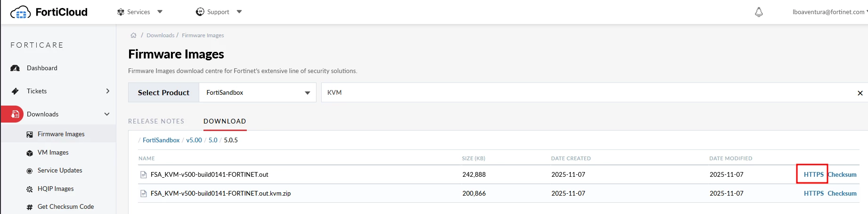The image size is (868, 214).
Task: Download FORTINET.out via HTTPS
Action: click(x=813, y=174)
